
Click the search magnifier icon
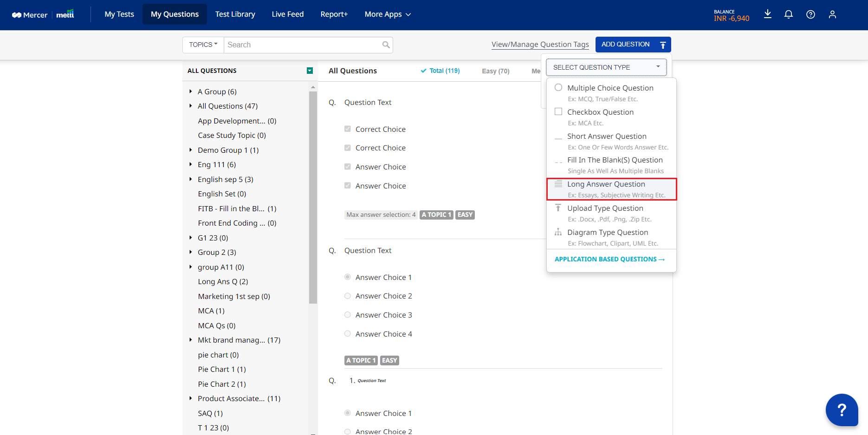[386, 45]
